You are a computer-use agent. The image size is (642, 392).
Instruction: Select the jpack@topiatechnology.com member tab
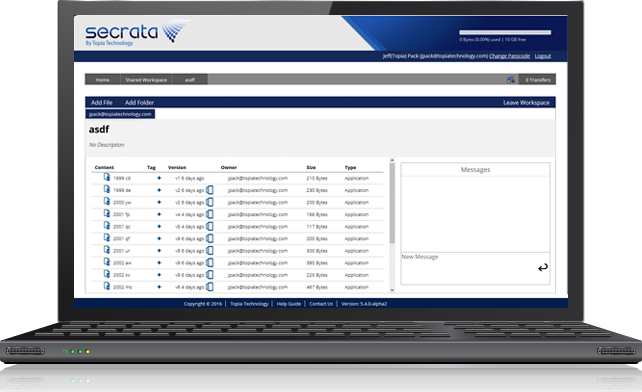[120, 114]
